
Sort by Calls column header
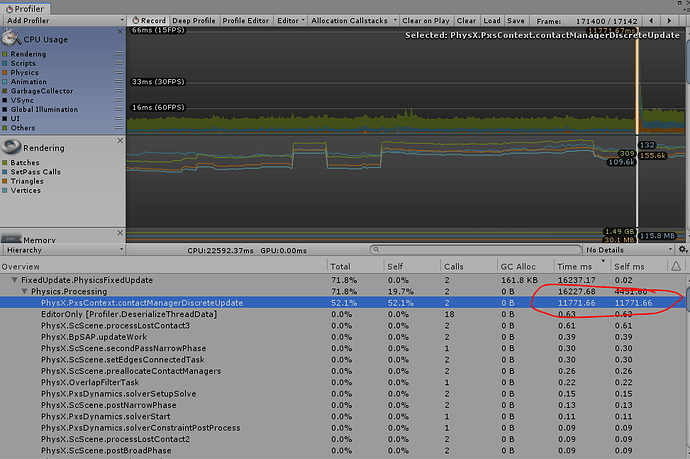point(468,266)
